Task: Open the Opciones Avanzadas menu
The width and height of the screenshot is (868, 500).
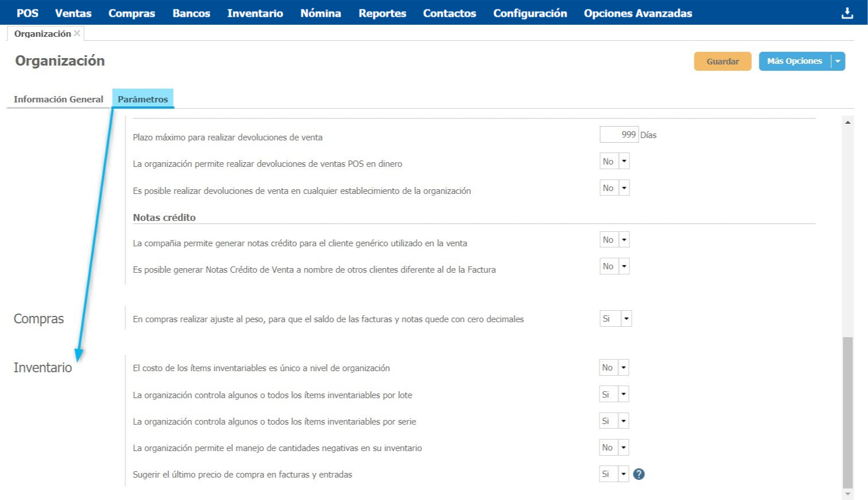Action: (637, 13)
